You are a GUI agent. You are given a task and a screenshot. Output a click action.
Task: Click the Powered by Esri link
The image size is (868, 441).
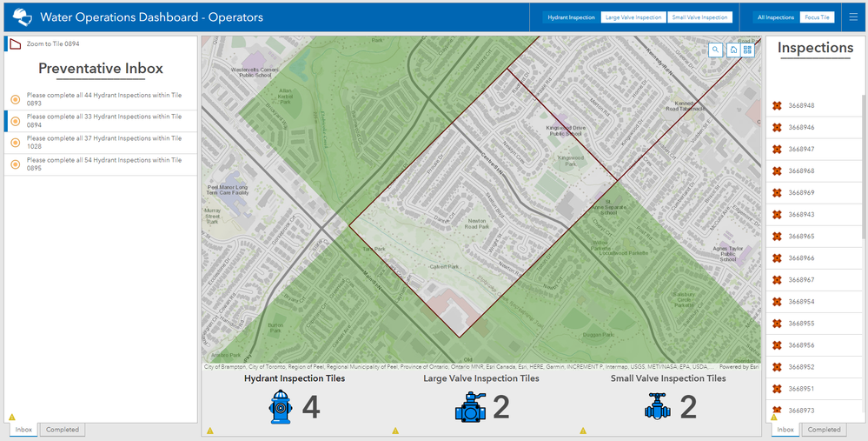pos(739,367)
